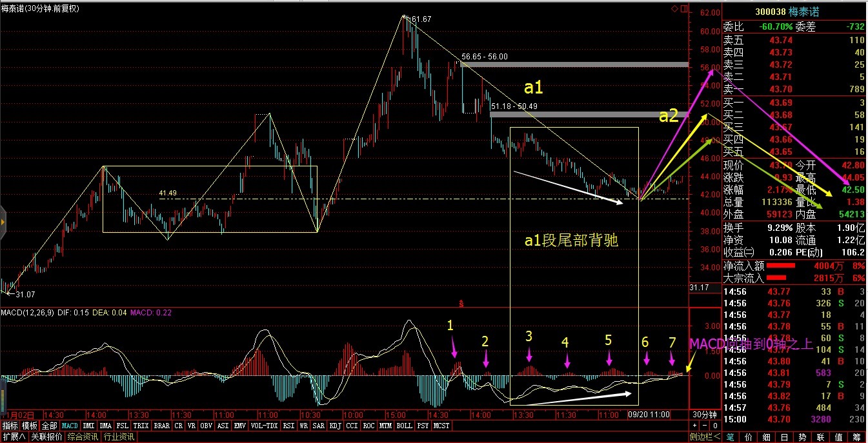Open the 30分钟 period selector
Viewport: 868px width, 443px height.
point(705,415)
